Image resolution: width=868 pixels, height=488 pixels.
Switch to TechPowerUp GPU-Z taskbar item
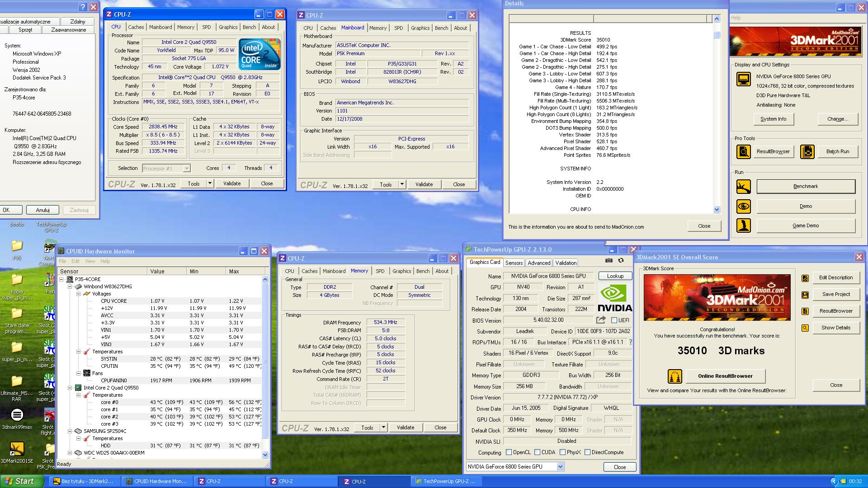(x=446, y=482)
